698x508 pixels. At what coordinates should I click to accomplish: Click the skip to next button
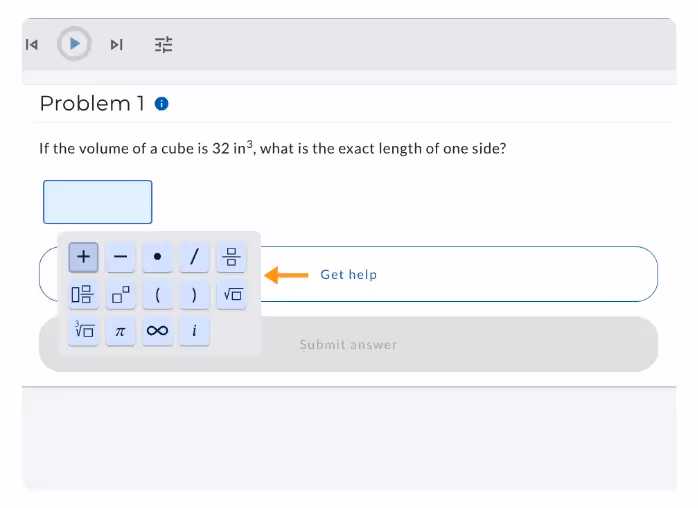[x=117, y=45]
